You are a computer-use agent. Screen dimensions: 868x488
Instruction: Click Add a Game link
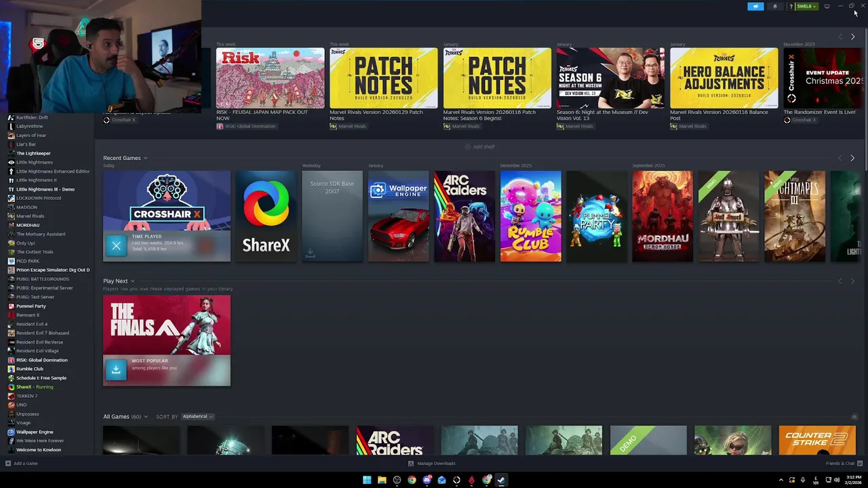pos(21,464)
